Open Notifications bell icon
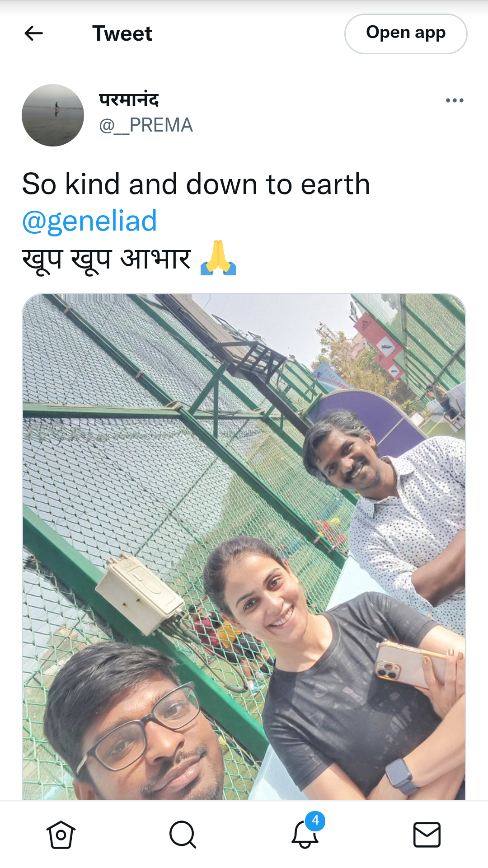488x868 pixels. tap(305, 835)
